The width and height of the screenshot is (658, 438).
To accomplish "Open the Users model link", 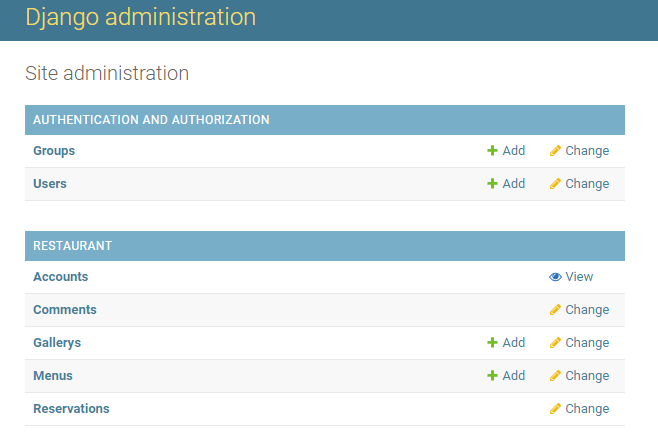I will [x=50, y=184].
